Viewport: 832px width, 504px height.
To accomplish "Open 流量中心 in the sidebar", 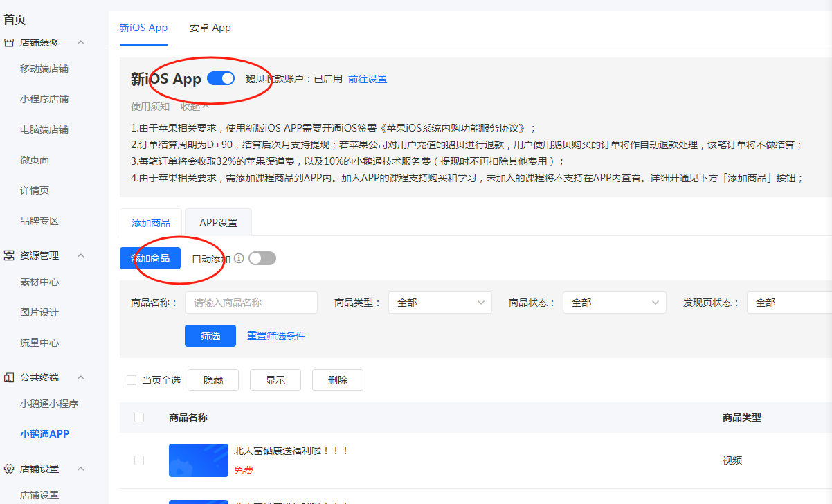I will [39, 343].
